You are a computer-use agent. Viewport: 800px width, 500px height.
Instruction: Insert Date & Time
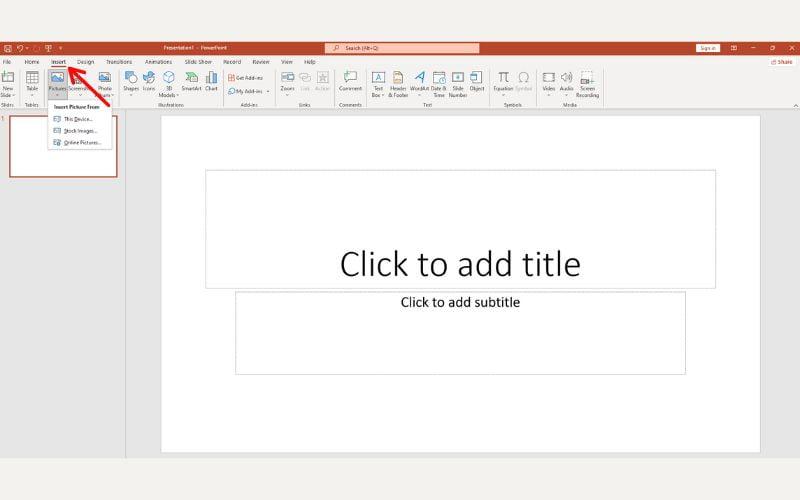pos(439,84)
